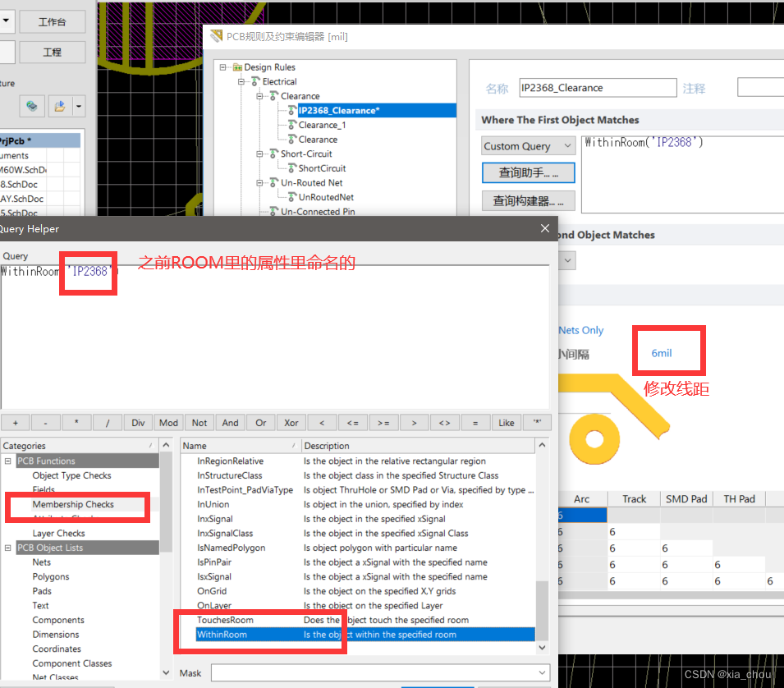Viewport: 784px width, 688px height.
Task: Insert the Xor operator
Action: (x=291, y=423)
